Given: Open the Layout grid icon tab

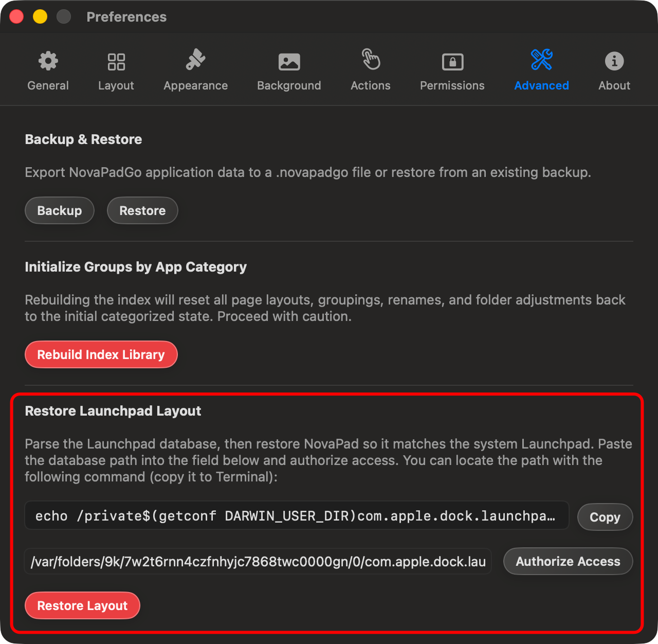Looking at the screenshot, I should 116,62.
